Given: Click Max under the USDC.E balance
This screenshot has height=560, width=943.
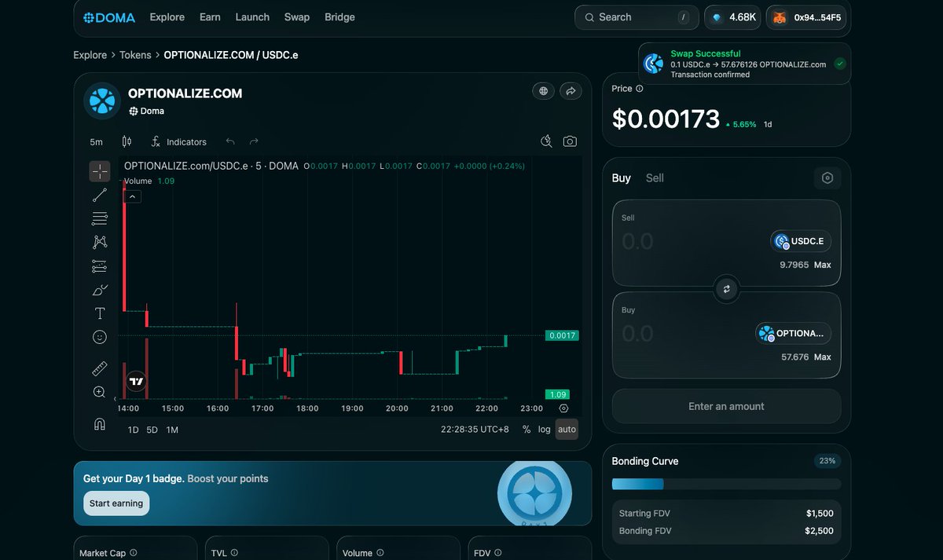Looking at the screenshot, I should [822, 265].
